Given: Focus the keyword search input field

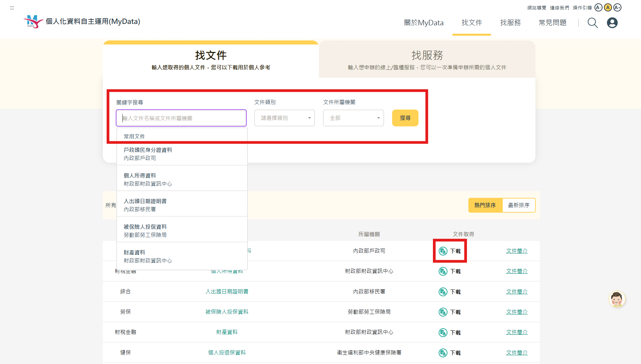Looking at the screenshot, I should pyautogui.click(x=181, y=118).
